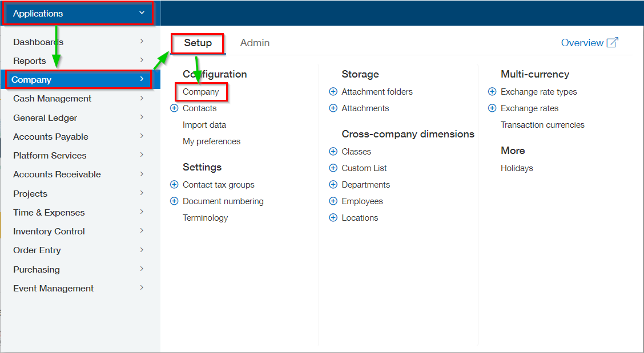Image resolution: width=644 pixels, height=353 pixels.
Task: Open Transaction currencies link
Action: point(542,125)
